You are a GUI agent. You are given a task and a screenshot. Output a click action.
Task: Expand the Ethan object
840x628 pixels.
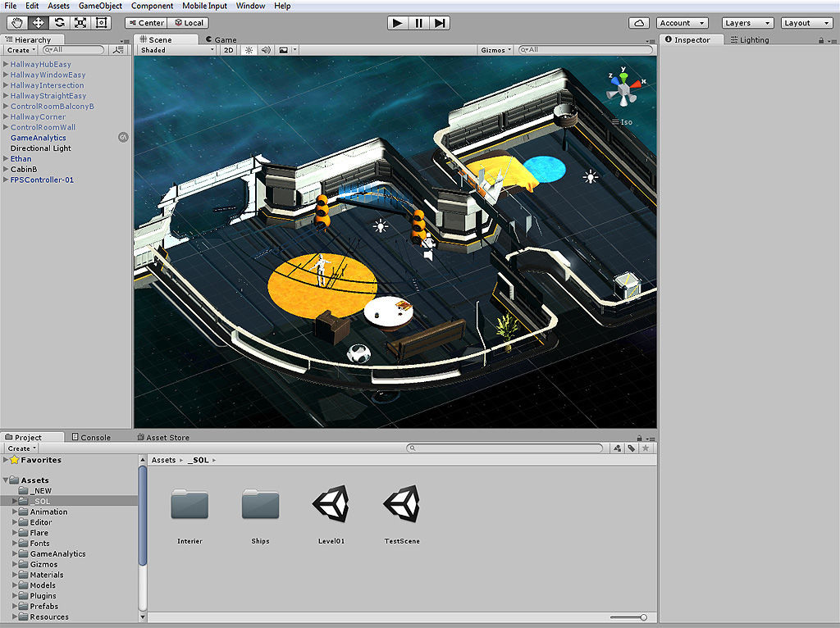[6, 158]
